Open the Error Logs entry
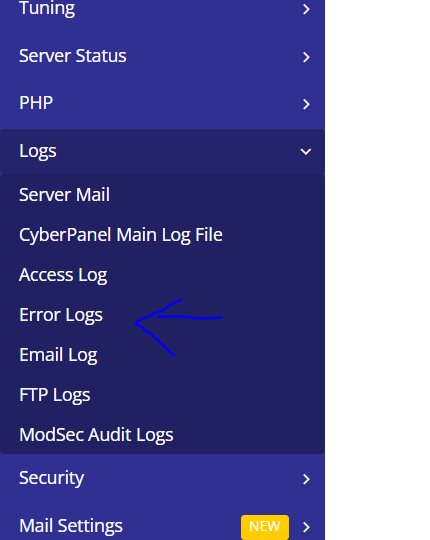This screenshot has width=430, height=540. (x=61, y=315)
